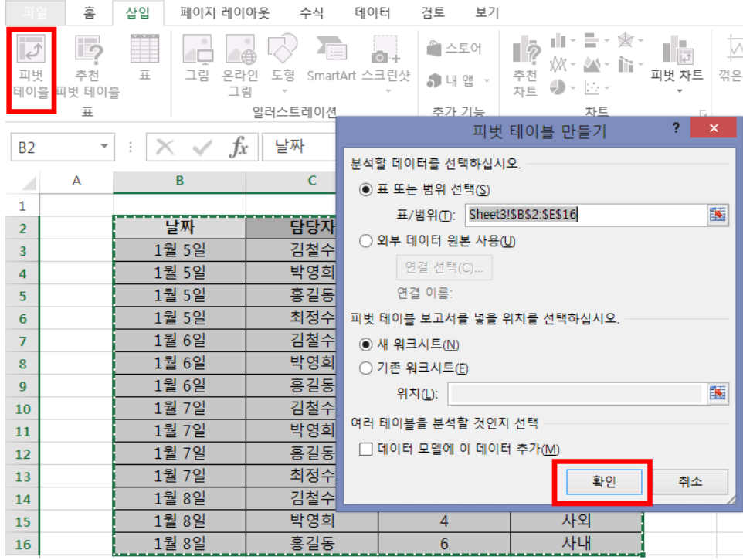The width and height of the screenshot is (743, 560).
Task: Click the 위치 range selector icon
Action: coord(718,393)
